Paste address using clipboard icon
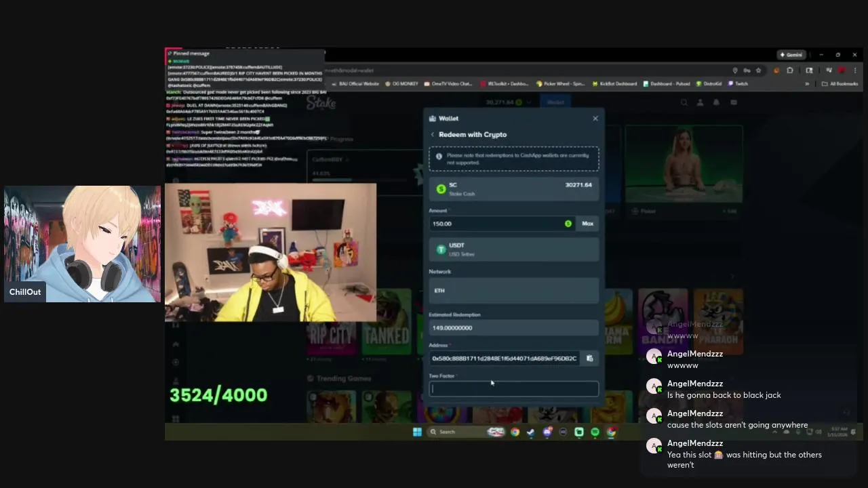The width and height of the screenshot is (868, 488). click(x=589, y=359)
